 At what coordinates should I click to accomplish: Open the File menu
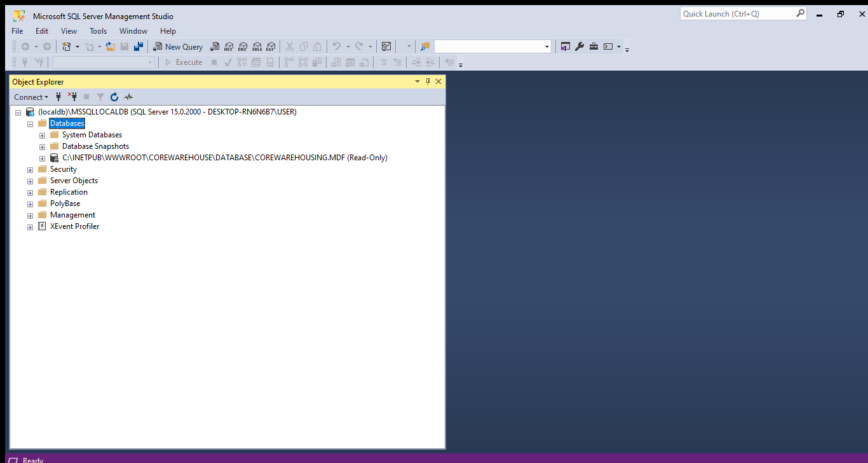(17, 31)
